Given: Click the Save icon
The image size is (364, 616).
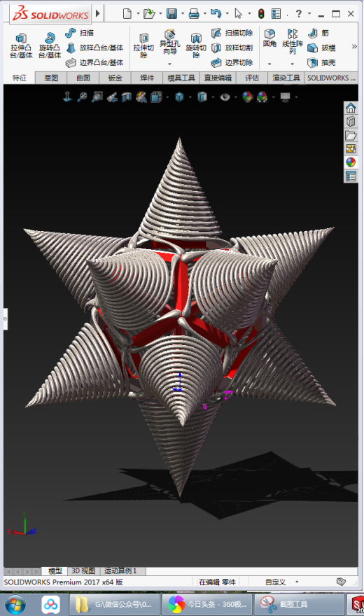Looking at the screenshot, I should pyautogui.click(x=171, y=14).
